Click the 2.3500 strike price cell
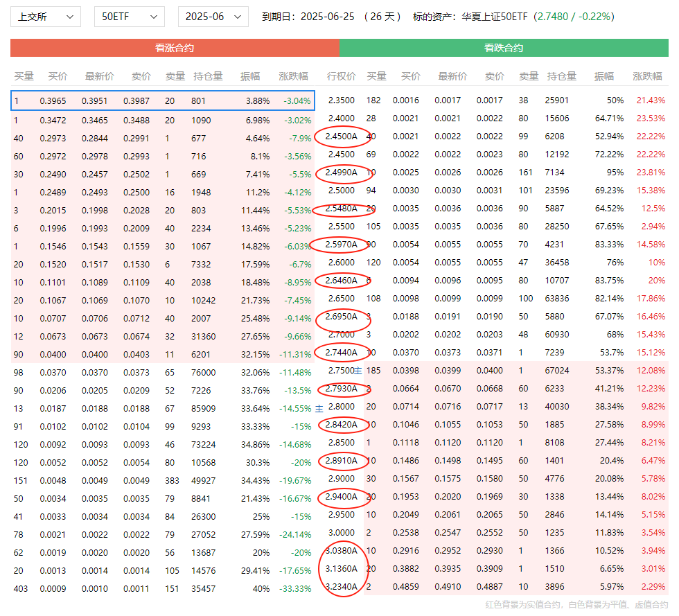The height and width of the screenshot is (616, 679). coord(341,100)
